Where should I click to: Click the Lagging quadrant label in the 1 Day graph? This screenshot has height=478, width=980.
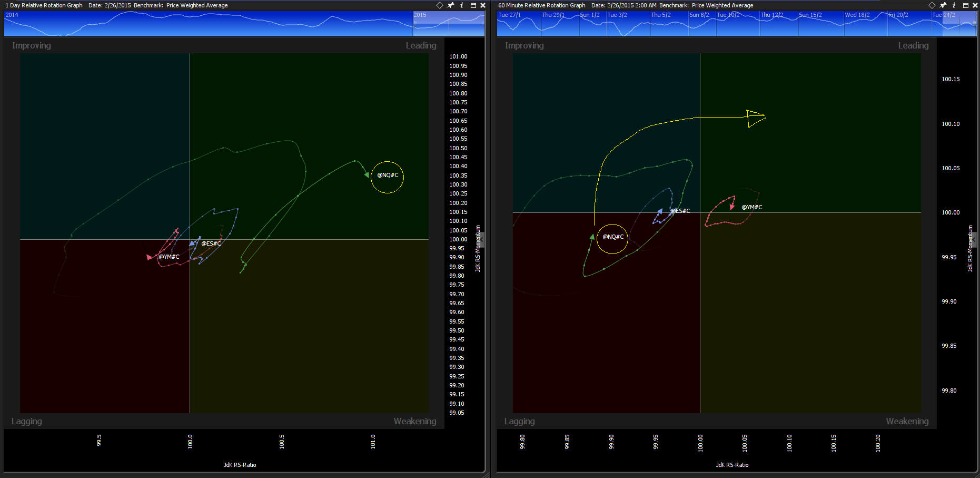(27, 421)
